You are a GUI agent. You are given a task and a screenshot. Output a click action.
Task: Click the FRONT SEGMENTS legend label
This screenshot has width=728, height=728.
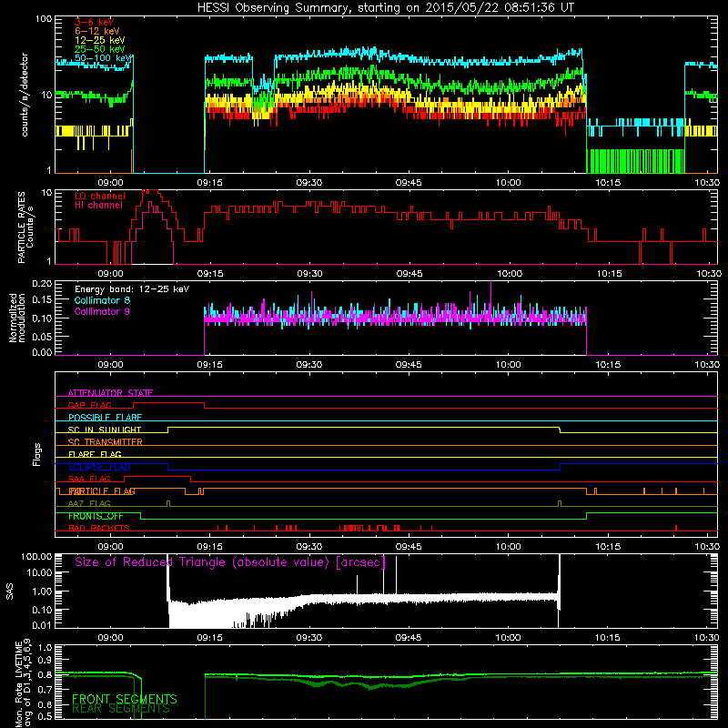[x=125, y=699]
